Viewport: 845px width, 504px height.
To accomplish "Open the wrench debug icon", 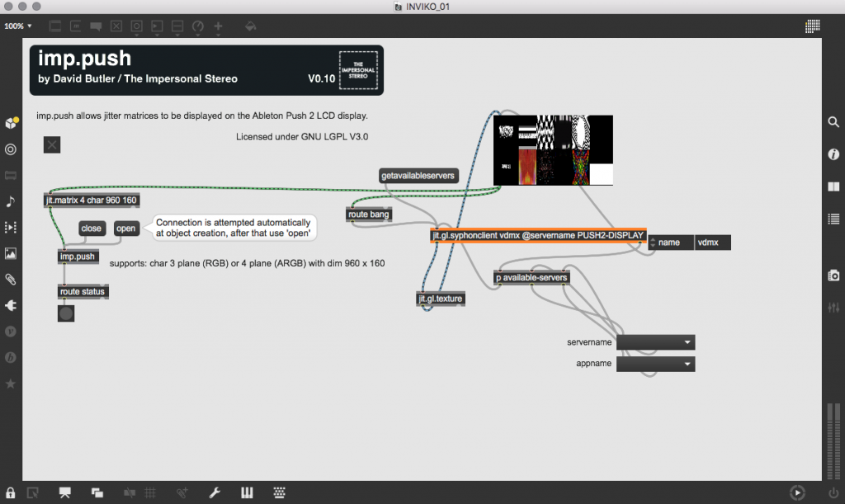I will [x=215, y=492].
